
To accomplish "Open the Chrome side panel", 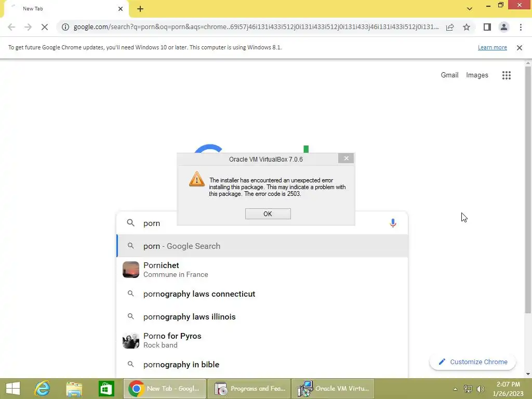I will pos(487,27).
